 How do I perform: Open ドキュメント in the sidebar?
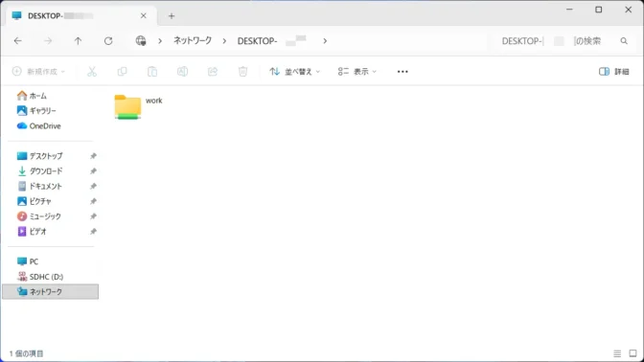[x=39, y=187]
